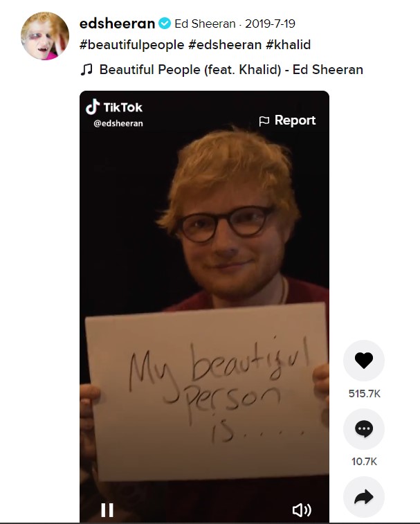420x524 pixels.
Task: Click the Report flag icon
Action: (x=264, y=121)
